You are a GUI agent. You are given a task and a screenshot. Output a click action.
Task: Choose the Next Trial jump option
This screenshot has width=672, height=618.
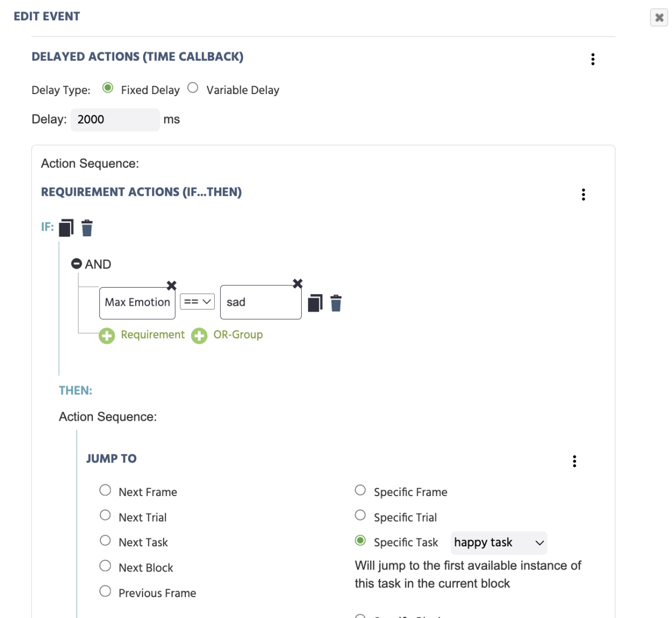(x=105, y=515)
